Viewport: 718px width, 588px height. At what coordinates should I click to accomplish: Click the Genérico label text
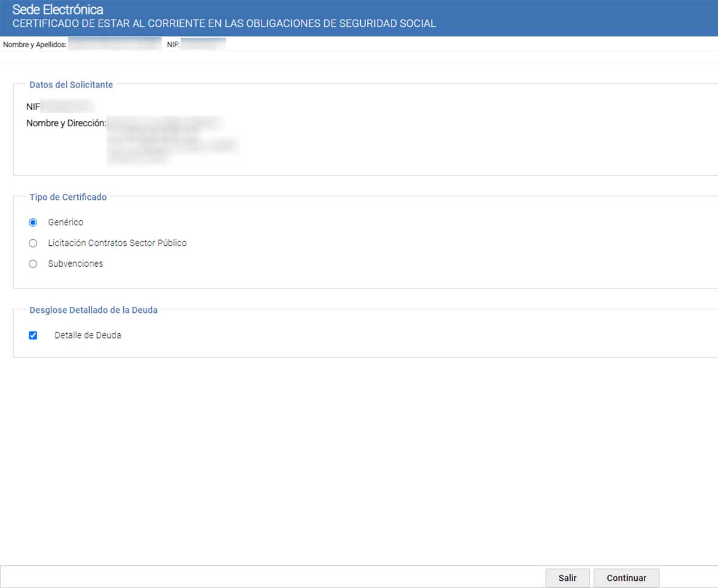[x=65, y=223]
